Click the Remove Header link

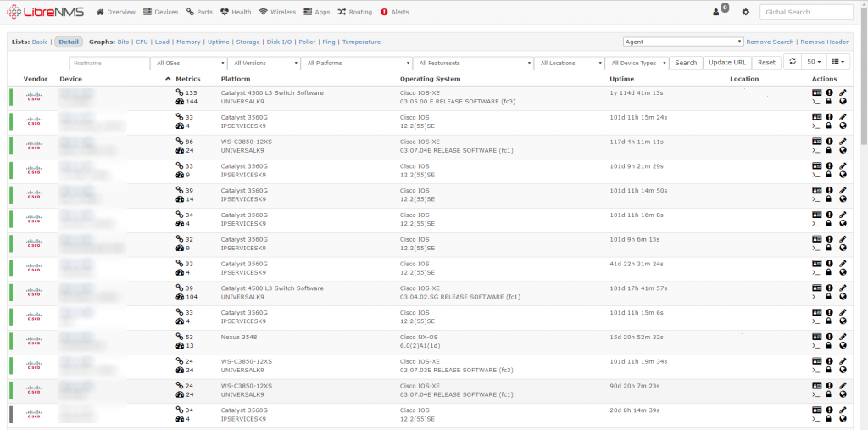tap(824, 42)
